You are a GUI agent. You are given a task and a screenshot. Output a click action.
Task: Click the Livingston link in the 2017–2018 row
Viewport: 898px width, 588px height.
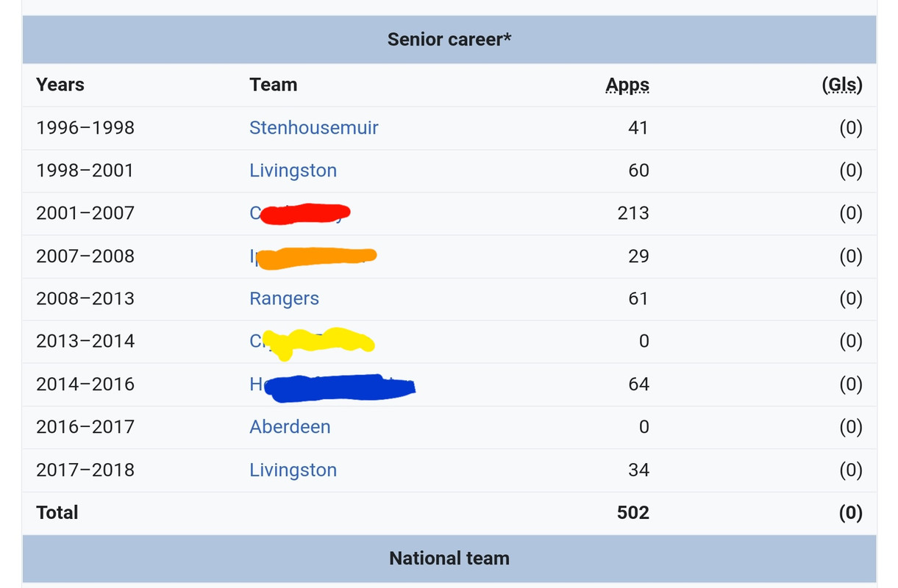[x=293, y=470]
